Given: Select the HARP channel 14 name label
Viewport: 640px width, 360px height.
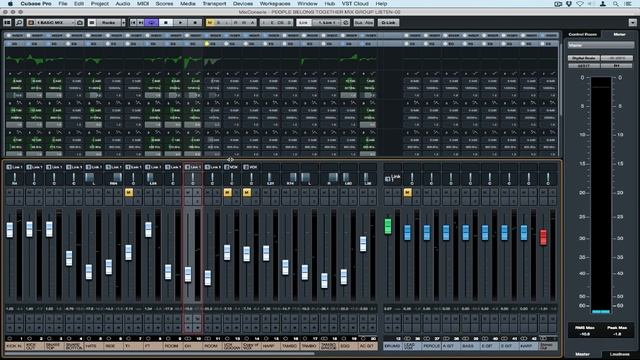Looking at the screenshot, I should pyautogui.click(x=270, y=346).
